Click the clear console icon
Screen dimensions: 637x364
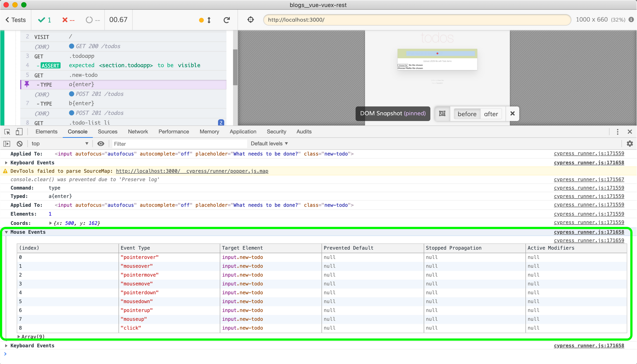click(20, 144)
